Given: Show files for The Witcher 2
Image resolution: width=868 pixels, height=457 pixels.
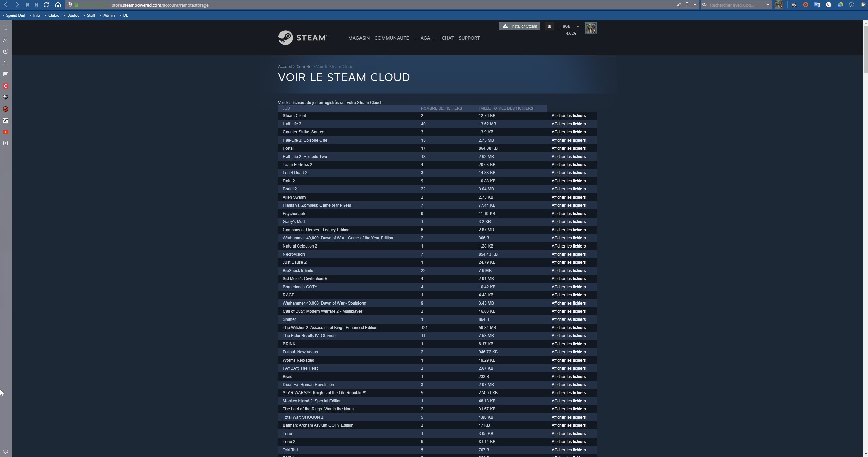Looking at the screenshot, I should (569, 328).
